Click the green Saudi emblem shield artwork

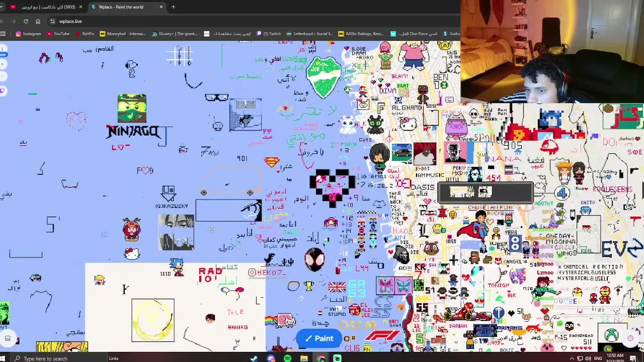pyautogui.click(x=324, y=77)
